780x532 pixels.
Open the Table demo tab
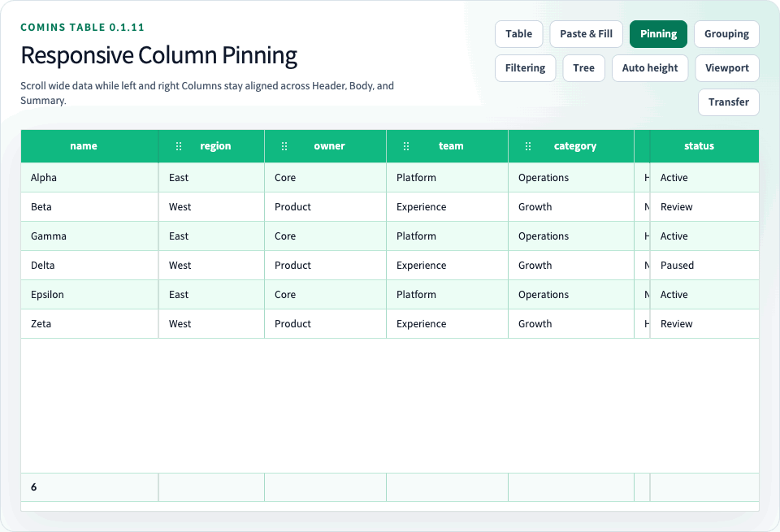(x=519, y=34)
